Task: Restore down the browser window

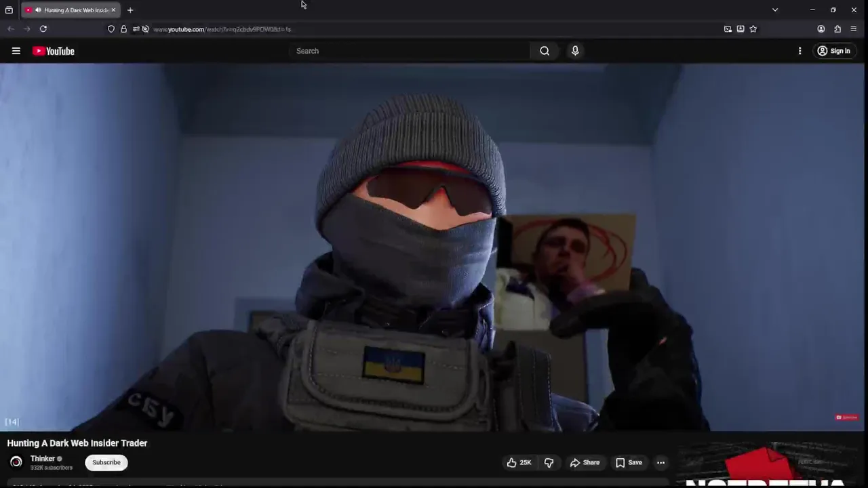Action: coord(833,10)
